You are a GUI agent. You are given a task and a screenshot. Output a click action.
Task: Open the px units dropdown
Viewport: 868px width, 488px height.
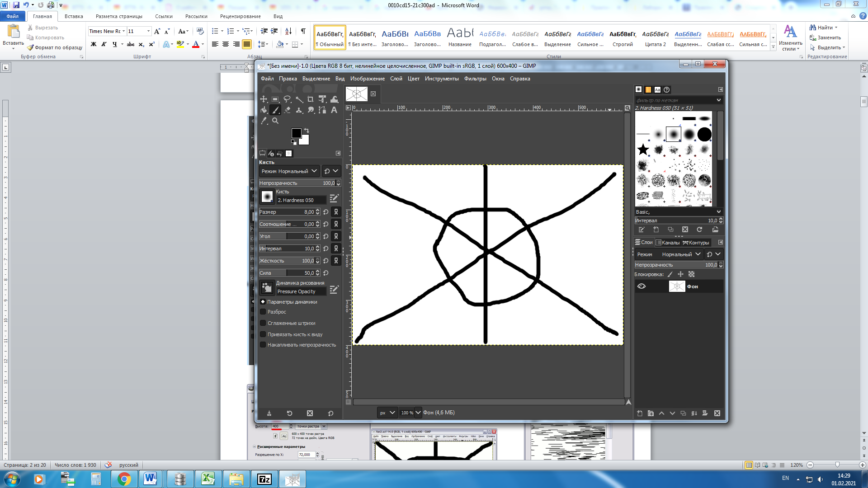click(x=387, y=413)
